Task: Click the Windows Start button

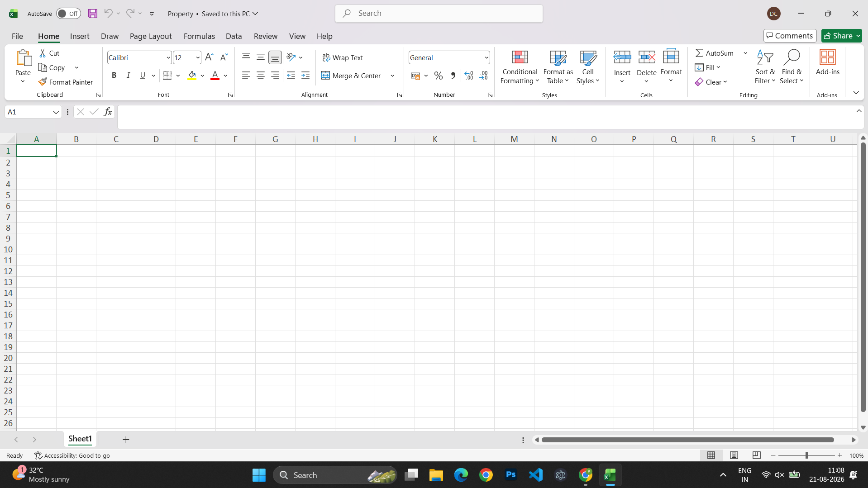Action: point(259,475)
